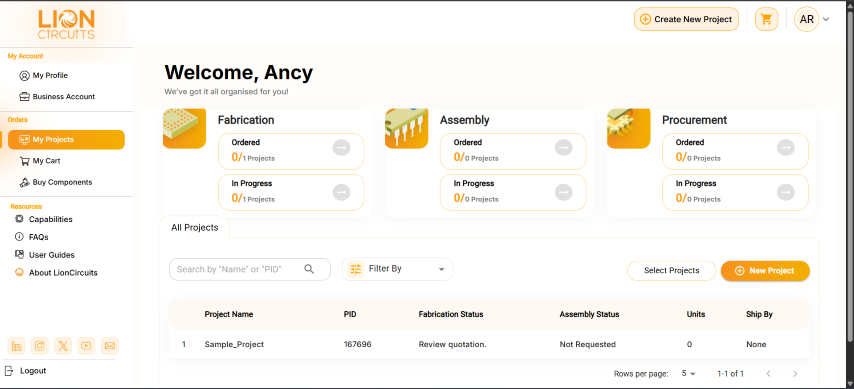Click Fabrication Ordered arrow icon
The height and width of the screenshot is (389, 854).
click(x=341, y=148)
